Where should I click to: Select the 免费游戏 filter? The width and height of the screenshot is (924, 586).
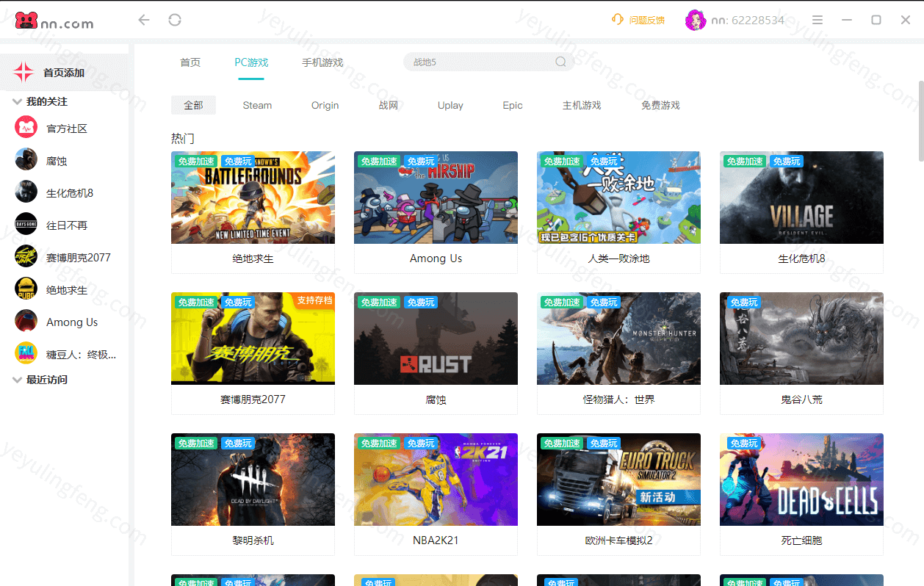pyautogui.click(x=660, y=105)
